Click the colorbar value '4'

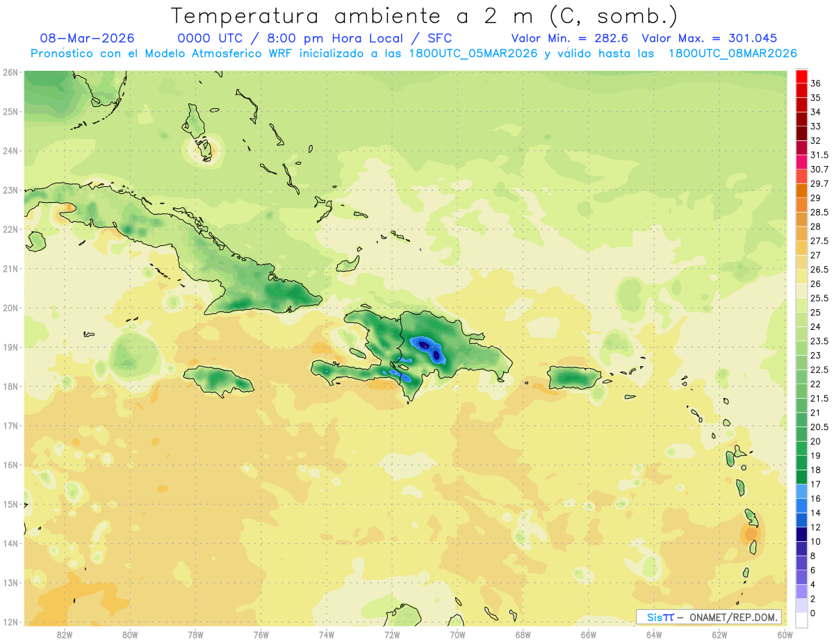tap(813, 584)
